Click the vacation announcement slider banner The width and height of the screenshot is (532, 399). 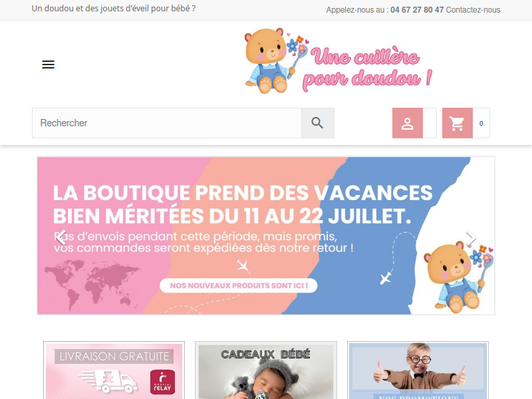pos(266,235)
